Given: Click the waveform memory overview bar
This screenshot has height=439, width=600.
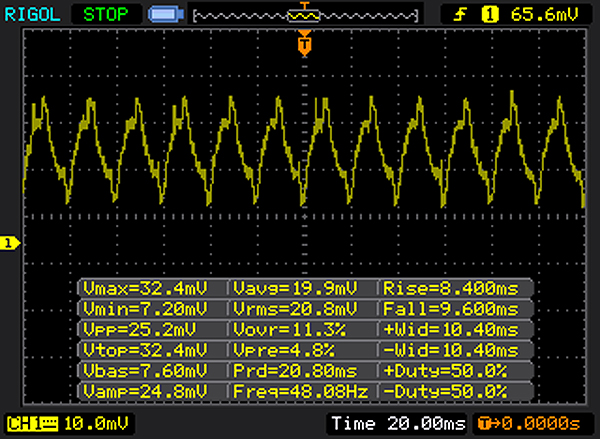Looking at the screenshot, I should 305,16.
